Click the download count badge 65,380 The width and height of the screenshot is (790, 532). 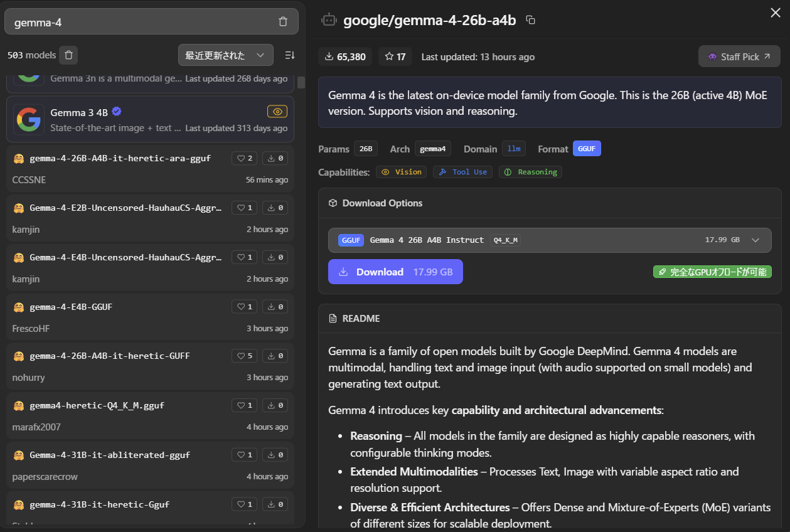pyautogui.click(x=345, y=57)
